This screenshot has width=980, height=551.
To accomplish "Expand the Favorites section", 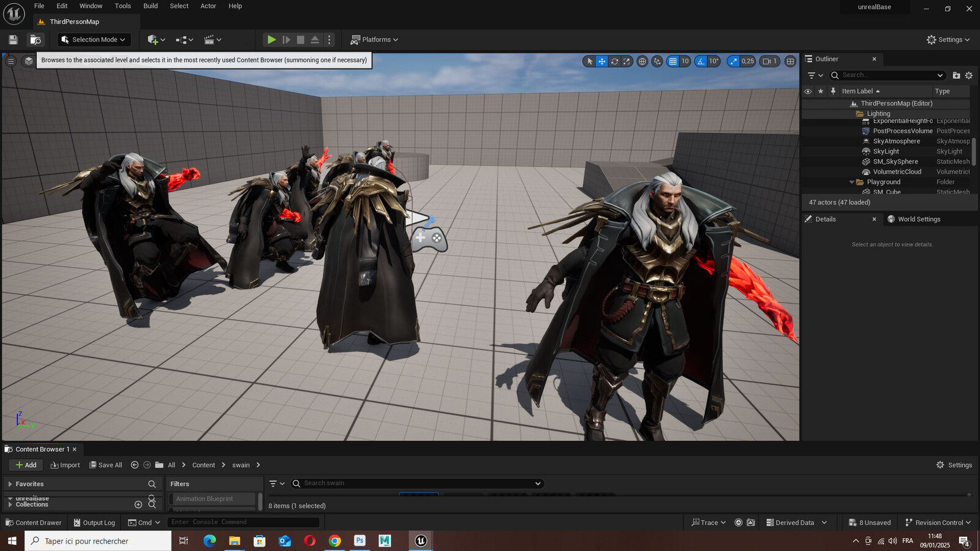I will [x=10, y=484].
